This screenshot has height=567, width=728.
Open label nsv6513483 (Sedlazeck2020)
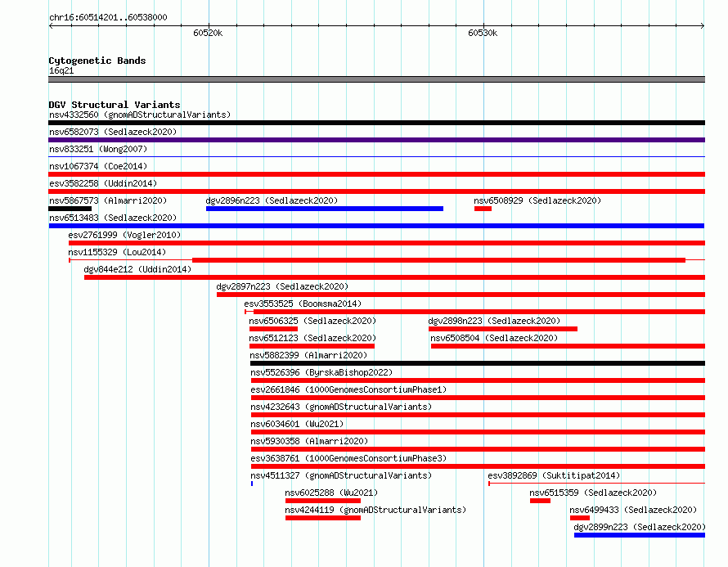point(113,218)
